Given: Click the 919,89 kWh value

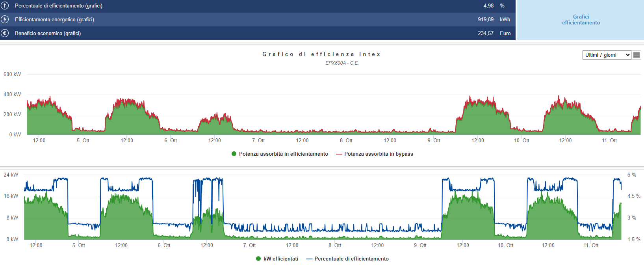Looking at the screenshot, I should click(x=485, y=19).
